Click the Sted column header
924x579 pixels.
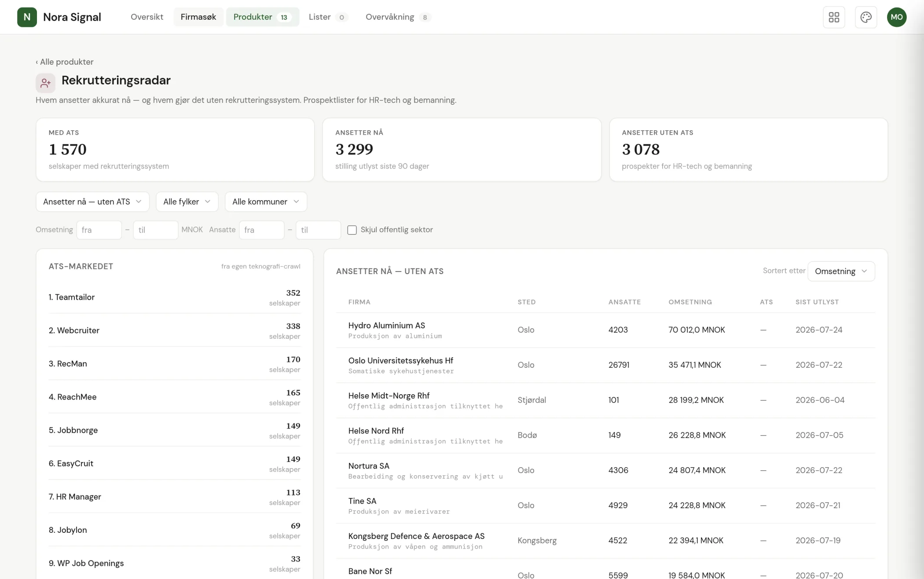point(527,302)
